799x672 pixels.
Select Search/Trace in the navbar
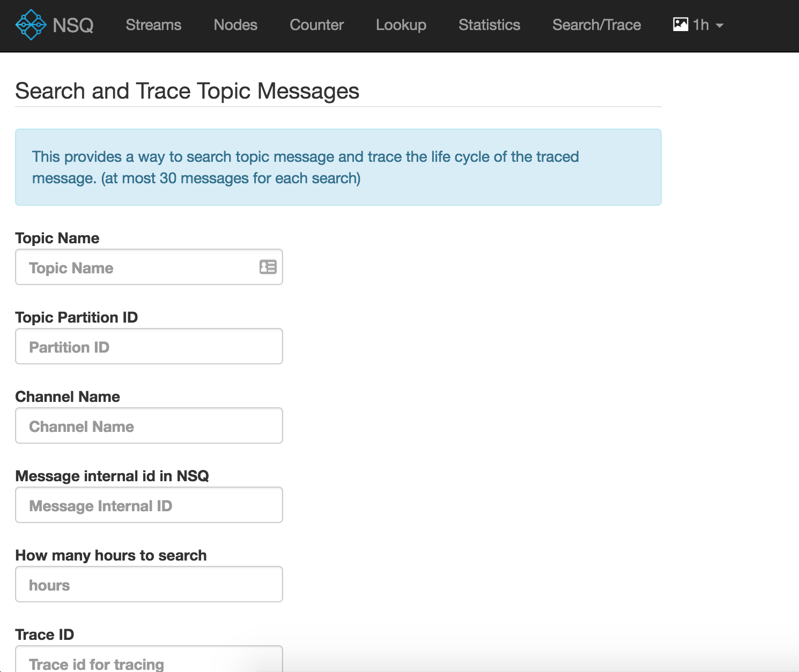click(x=597, y=25)
